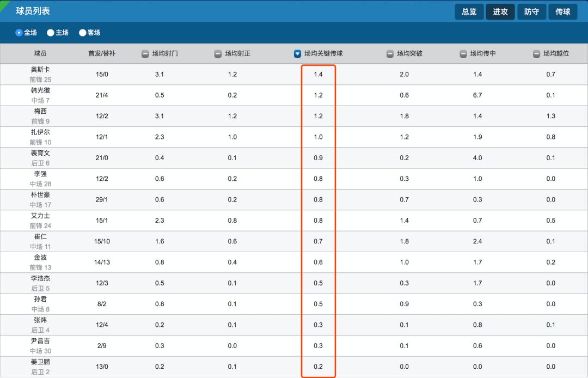
Task: Select player 姜卫鹏
Action: tap(40, 362)
